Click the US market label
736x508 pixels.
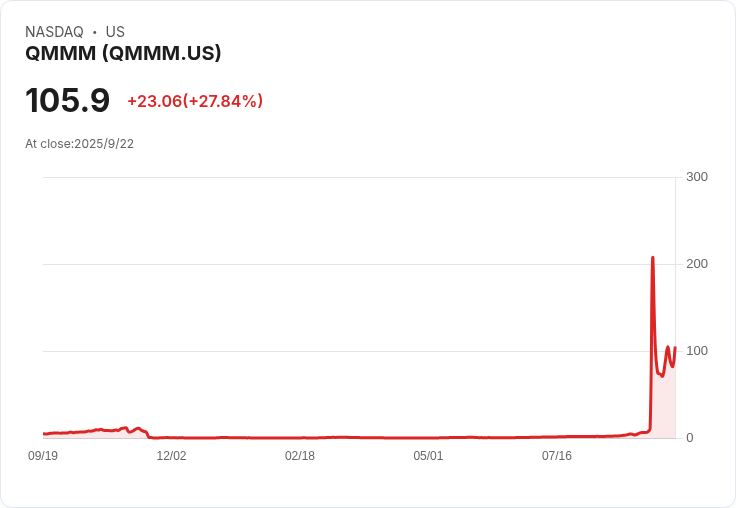pyautogui.click(x=115, y=32)
